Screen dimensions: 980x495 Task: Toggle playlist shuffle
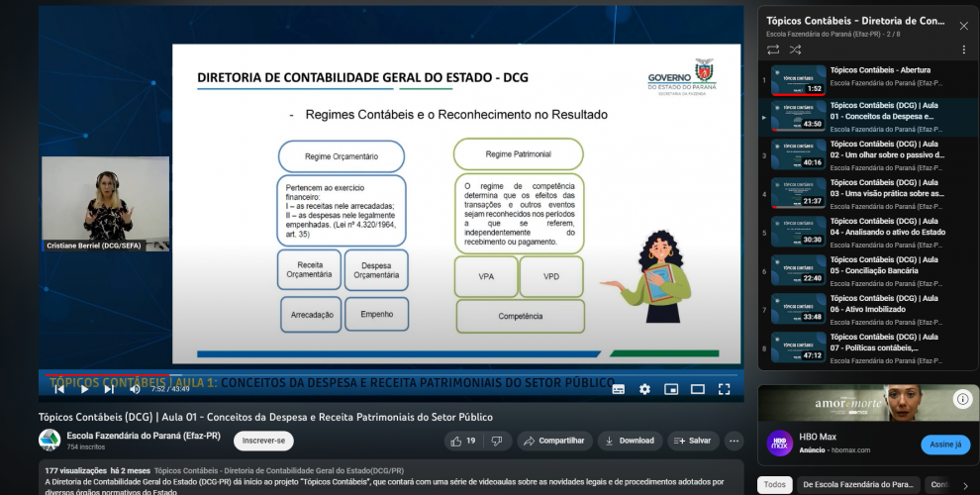pos(796,49)
